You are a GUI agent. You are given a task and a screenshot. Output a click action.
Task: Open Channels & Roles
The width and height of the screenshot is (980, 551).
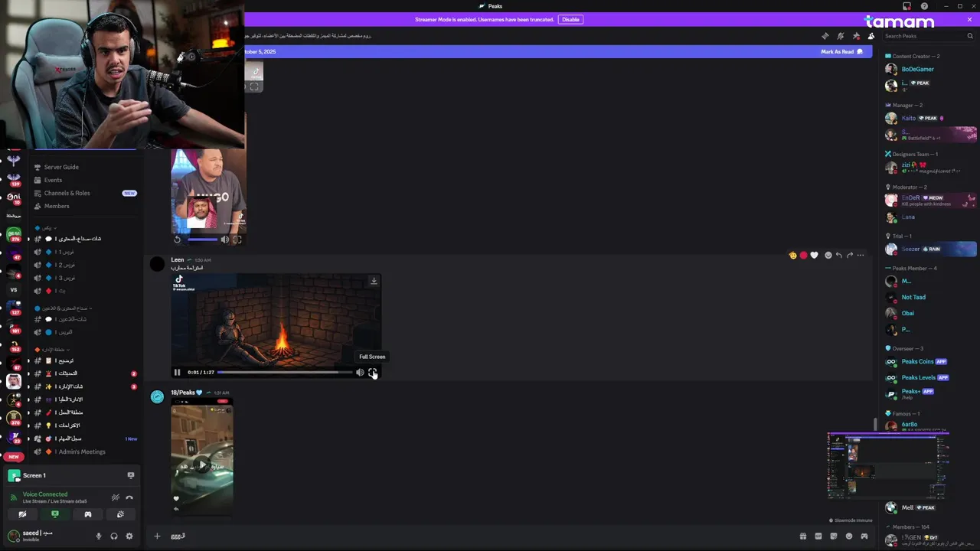coord(67,193)
